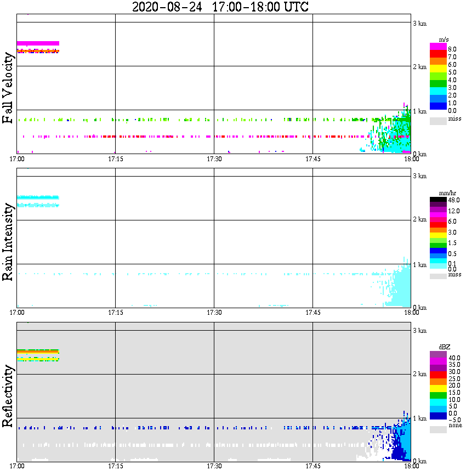Screen dimensions: 466x476
Task: Select the red 7.0 m/s legend swatch
Action: click(438, 54)
